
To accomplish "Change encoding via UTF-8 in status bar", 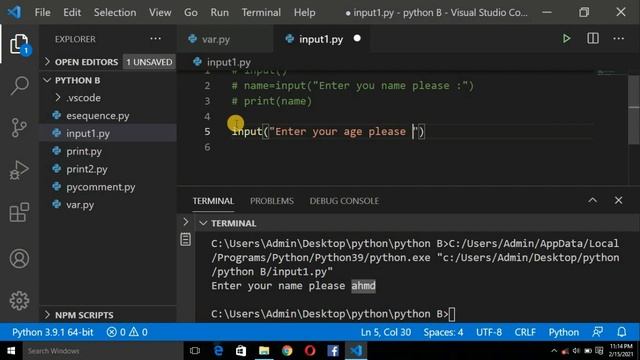I will tap(489, 332).
